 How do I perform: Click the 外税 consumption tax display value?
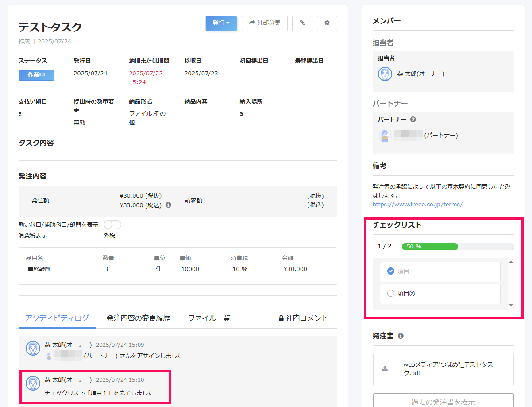coord(109,236)
